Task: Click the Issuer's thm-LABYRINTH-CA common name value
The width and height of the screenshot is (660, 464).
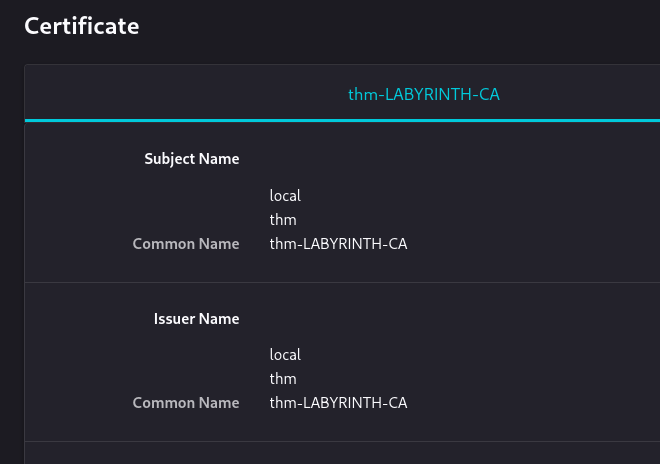Action: [338, 403]
